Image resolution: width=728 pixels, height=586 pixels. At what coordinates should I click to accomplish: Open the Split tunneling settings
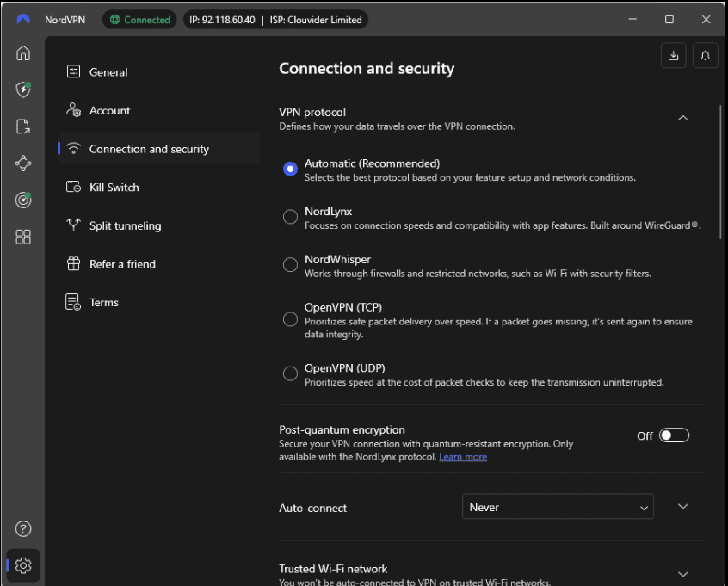click(x=124, y=225)
